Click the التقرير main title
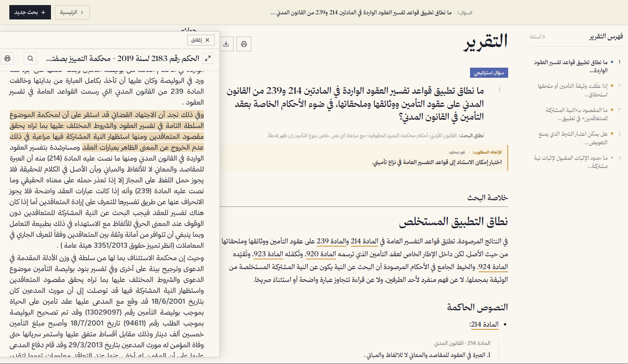 tap(486, 42)
